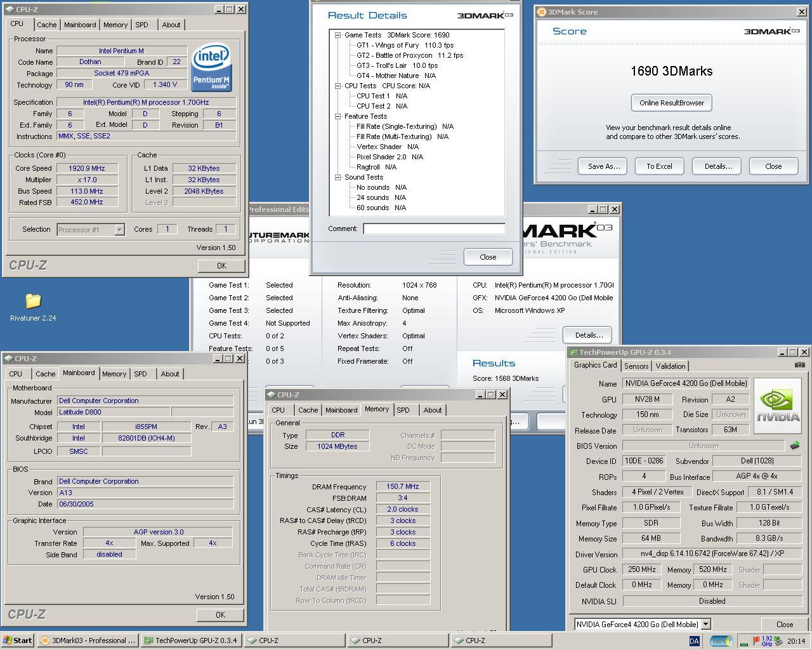Switch to TechPowerUp GPU-Z taskbar item
Image resolution: width=812 pixels, height=650 pixels.
(x=190, y=640)
